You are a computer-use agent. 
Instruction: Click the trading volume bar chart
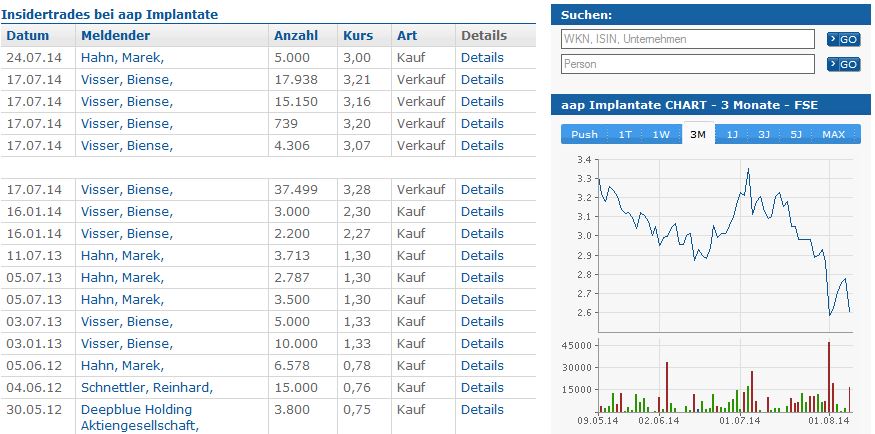point(725,376)
